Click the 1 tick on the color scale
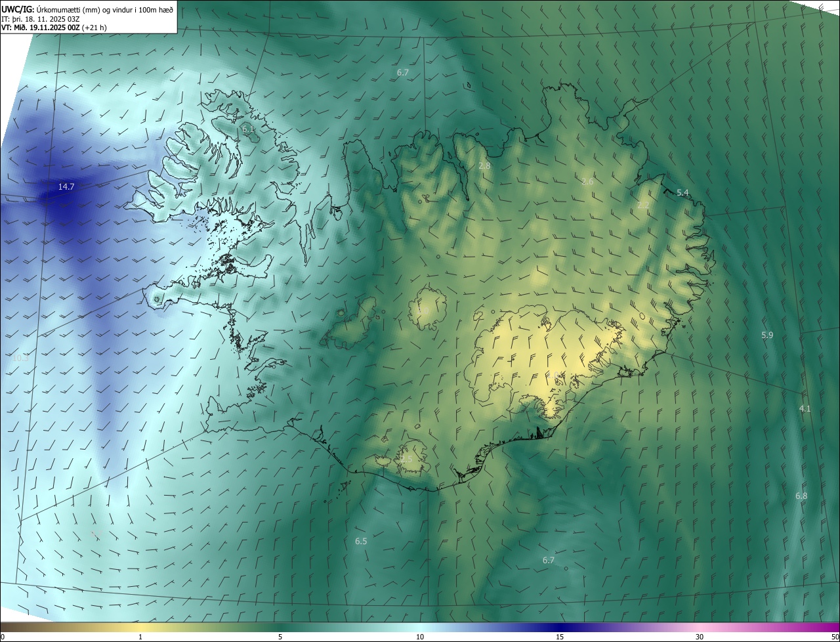 [x=140, y=637]
